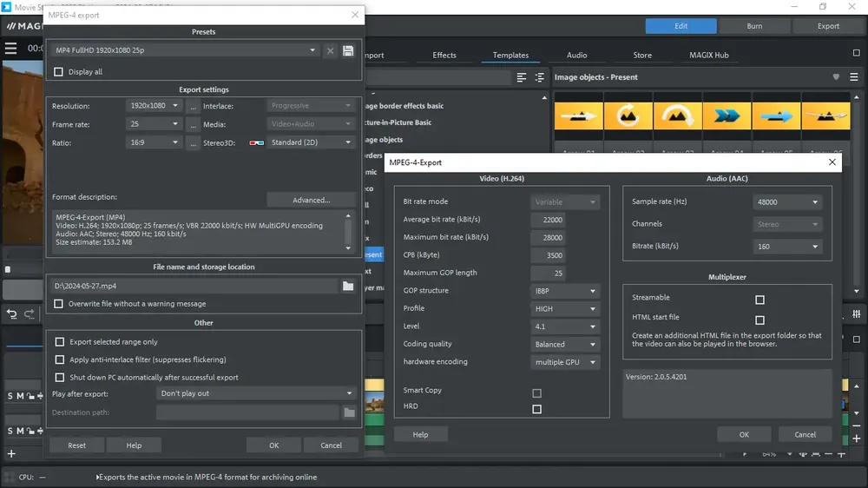Click the favorites heart icon in the Image objects panel
Image resolution: width=868 pixels, height=488 pixels.
(836, 77)
